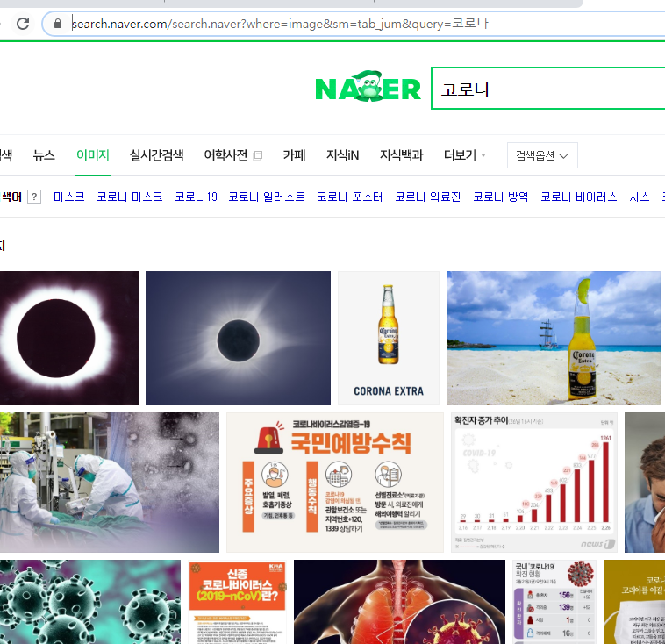The height and width of the screenshot is (644, 665).
Task: Open the blue-toned solar eclipse image
Action: tap(238, 338)
